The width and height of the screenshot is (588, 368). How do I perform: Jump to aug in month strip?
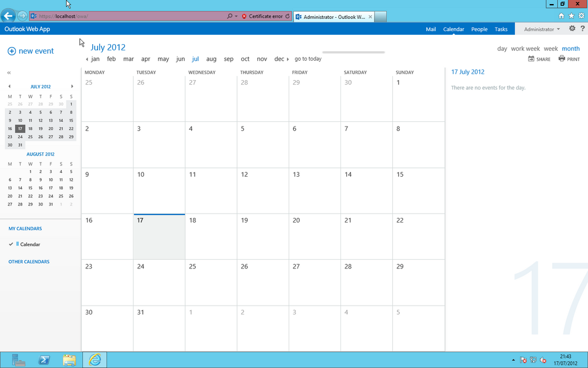pos(211,59)
